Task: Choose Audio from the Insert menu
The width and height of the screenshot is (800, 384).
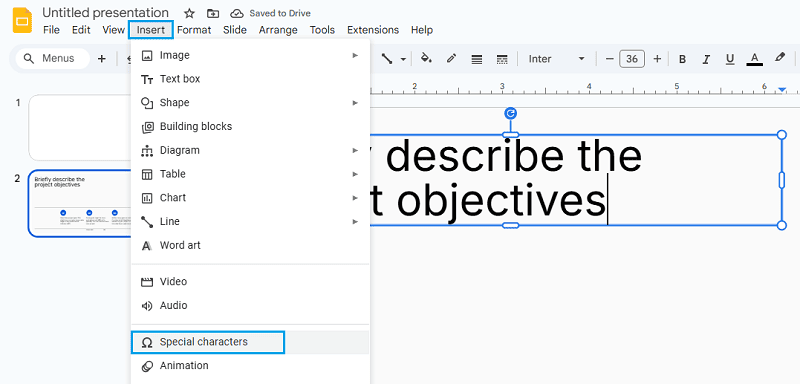Action: (x=250, y=305)
